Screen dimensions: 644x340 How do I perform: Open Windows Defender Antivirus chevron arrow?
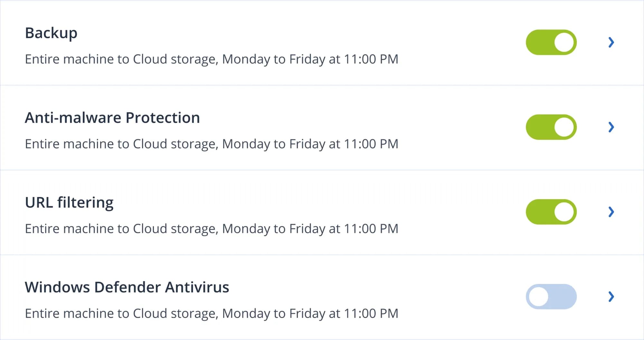point(611,296)
